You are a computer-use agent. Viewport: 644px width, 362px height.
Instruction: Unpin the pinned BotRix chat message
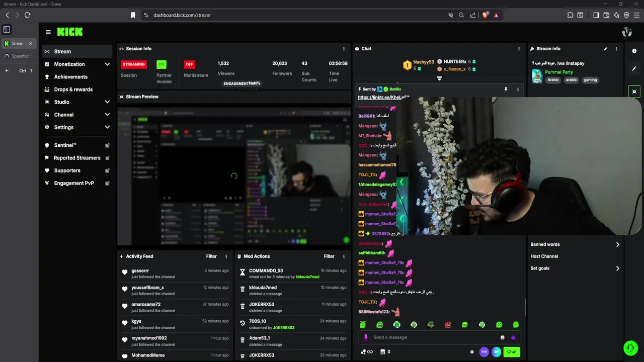pos(506,89)
